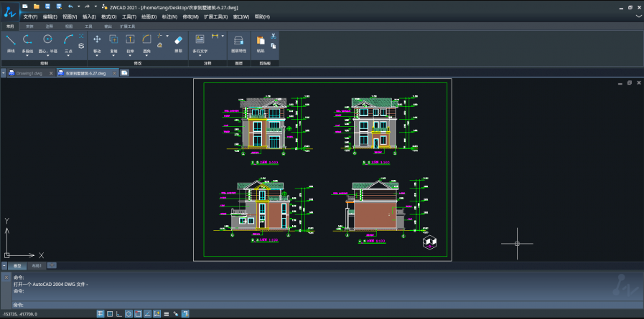Expand the 多段线 polyline dropdown arrow
This screenshot has height=319, width=644.
(x=28, y=57)
